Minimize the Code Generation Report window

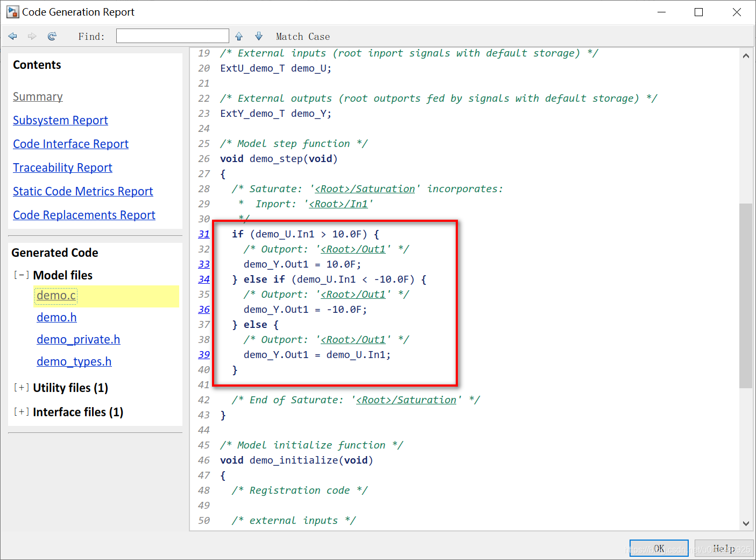(x=661, y=12)
